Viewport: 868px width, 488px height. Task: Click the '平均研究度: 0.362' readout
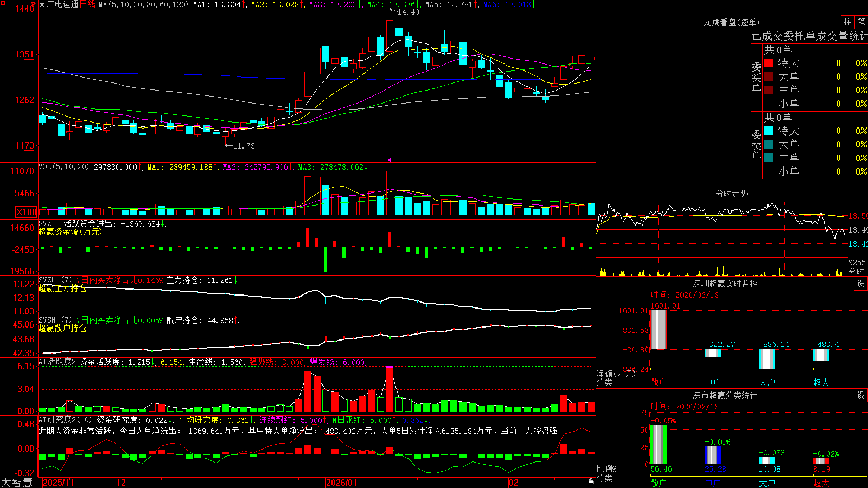[214, 420]
